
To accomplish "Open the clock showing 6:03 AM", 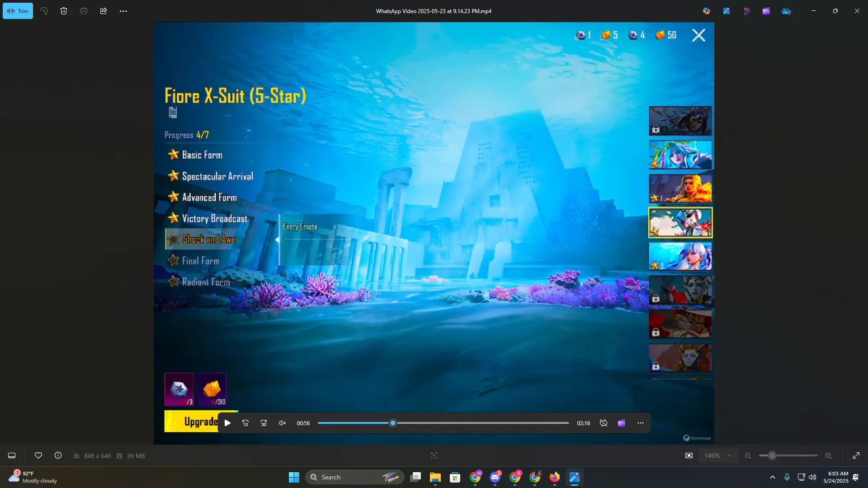I will (836, 477).
